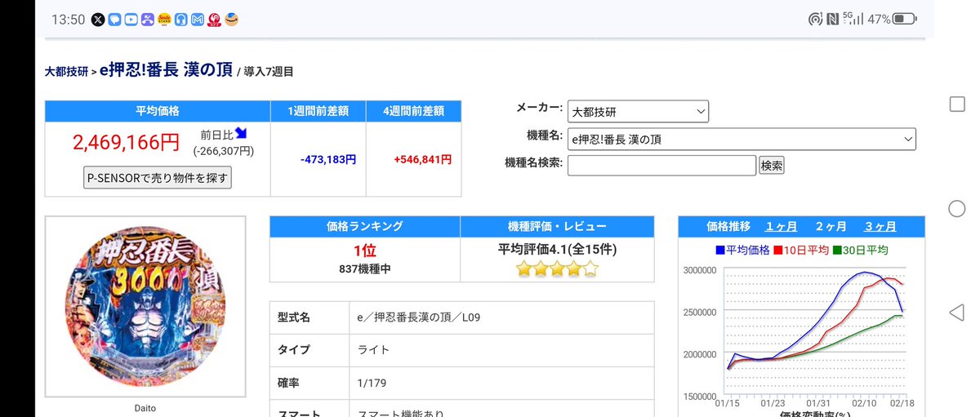Tap the square recent-apps navigation button
The image size is (980, 417).
pos(956,104)
